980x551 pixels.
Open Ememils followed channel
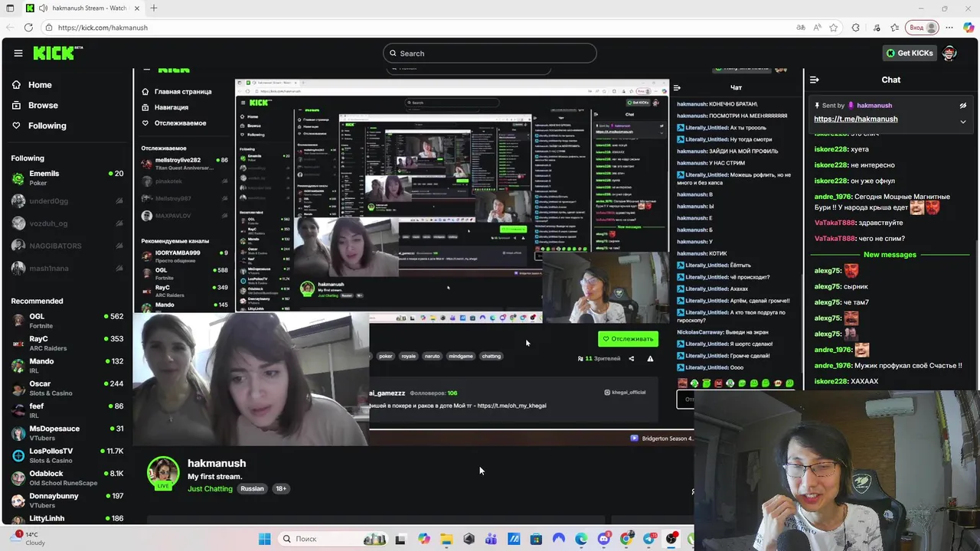coord(67,178)
